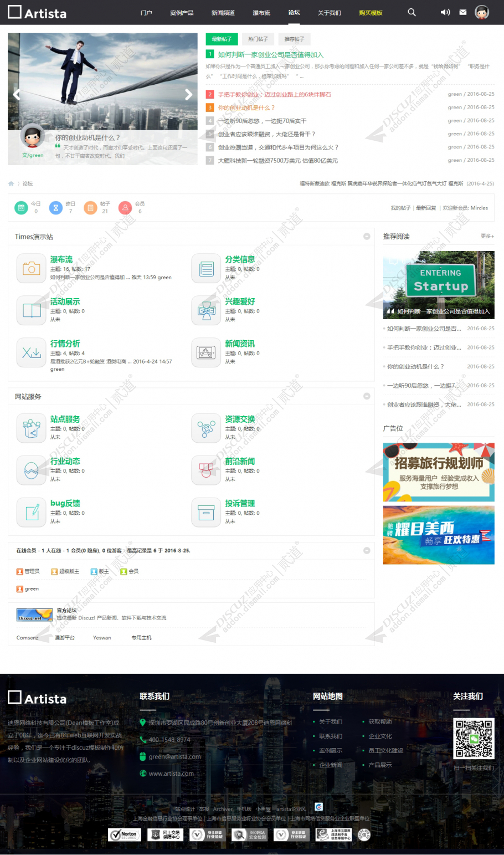This screenshot has width=504, height=855.
Task: Click the 会员 members stats icon
Action: click(x=125, y=208)
